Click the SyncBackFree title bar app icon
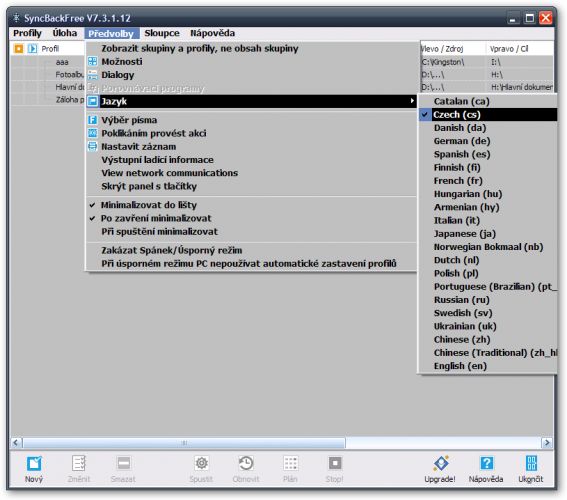Image resolution: width=567 pixels, height=500 pixels. click(x=16, y=17)
